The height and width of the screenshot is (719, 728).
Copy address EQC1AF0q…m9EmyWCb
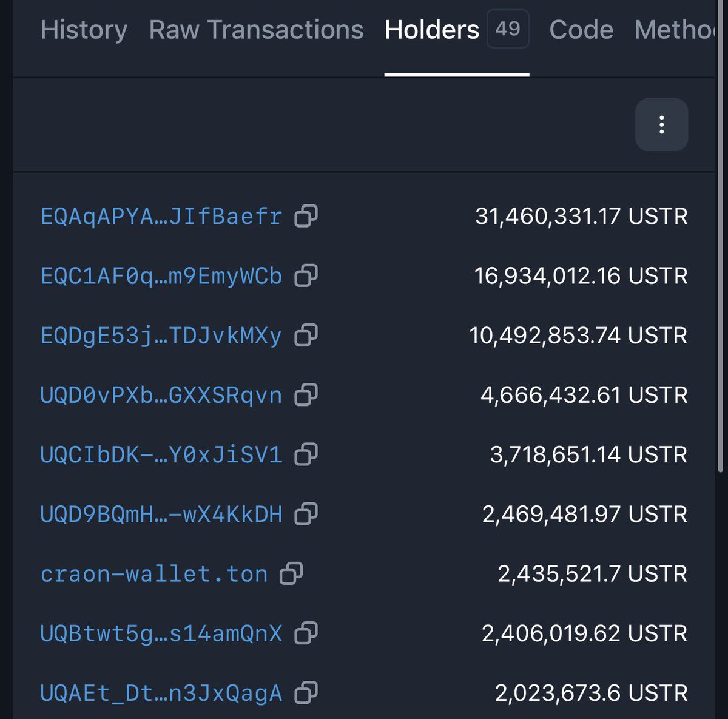pos(306,275)
